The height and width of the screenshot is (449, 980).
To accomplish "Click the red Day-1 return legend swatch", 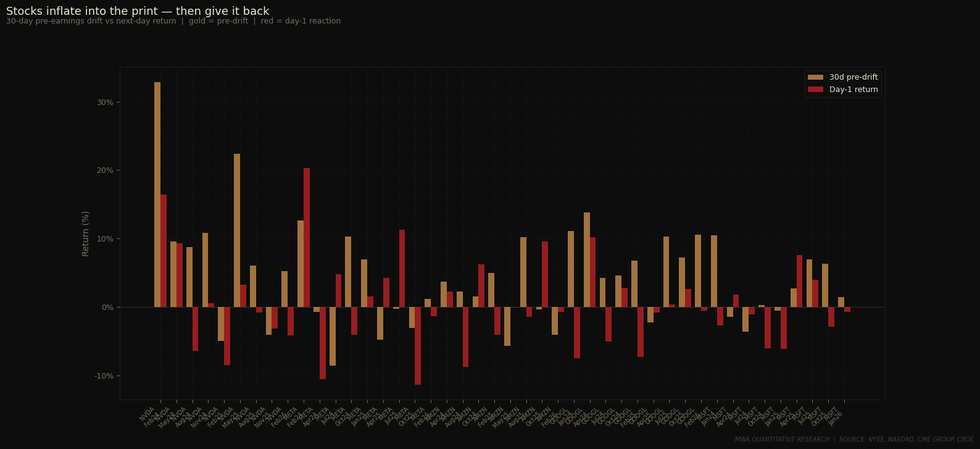I will pyautogui.click(x=815, y=90).
